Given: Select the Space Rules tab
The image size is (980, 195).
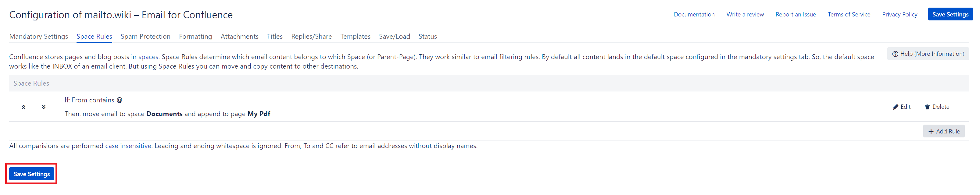Looking at the screenshot, I should 94,37.
